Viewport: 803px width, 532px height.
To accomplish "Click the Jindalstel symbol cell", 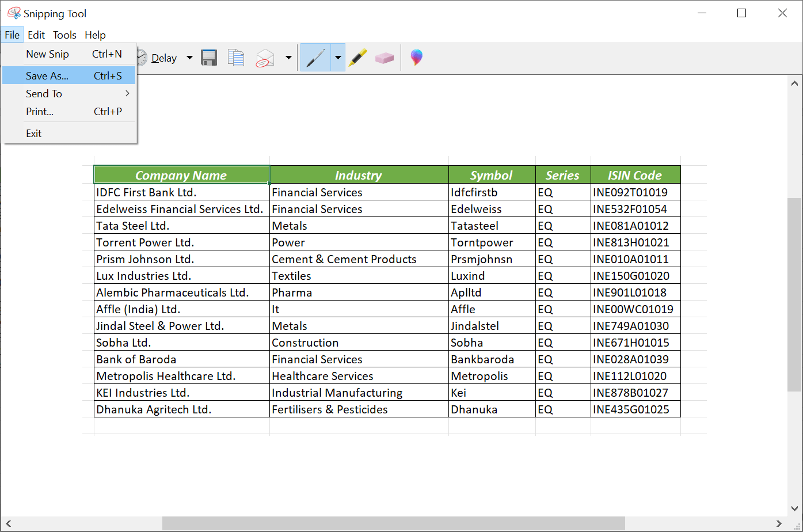I will click(492, 326).
